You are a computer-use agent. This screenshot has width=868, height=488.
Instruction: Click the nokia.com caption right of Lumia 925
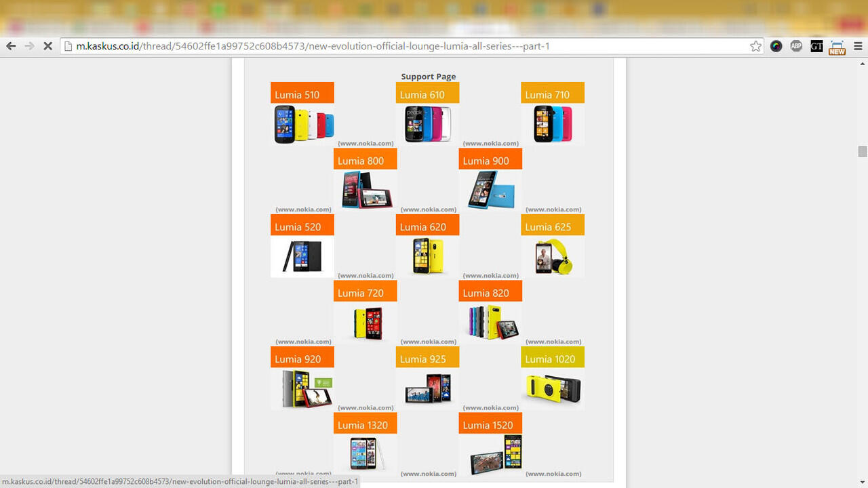[491, 407]
